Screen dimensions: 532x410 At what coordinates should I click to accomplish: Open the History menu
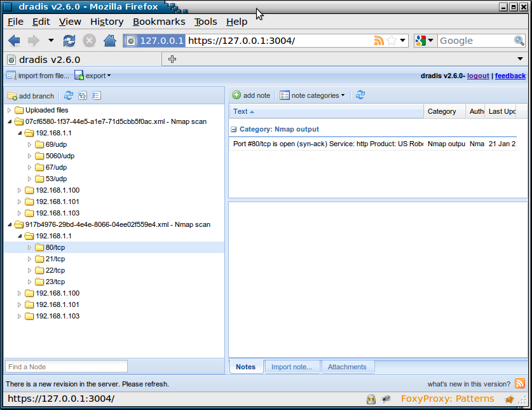coord(107,22)
